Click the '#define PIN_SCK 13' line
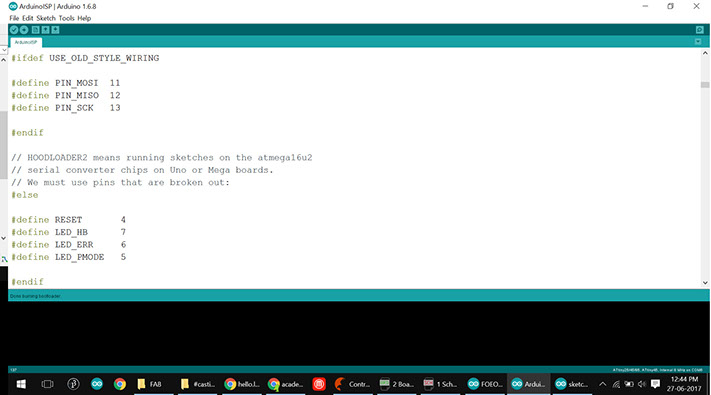This screenshot has width=711, height=395. [x=66, y=108]
